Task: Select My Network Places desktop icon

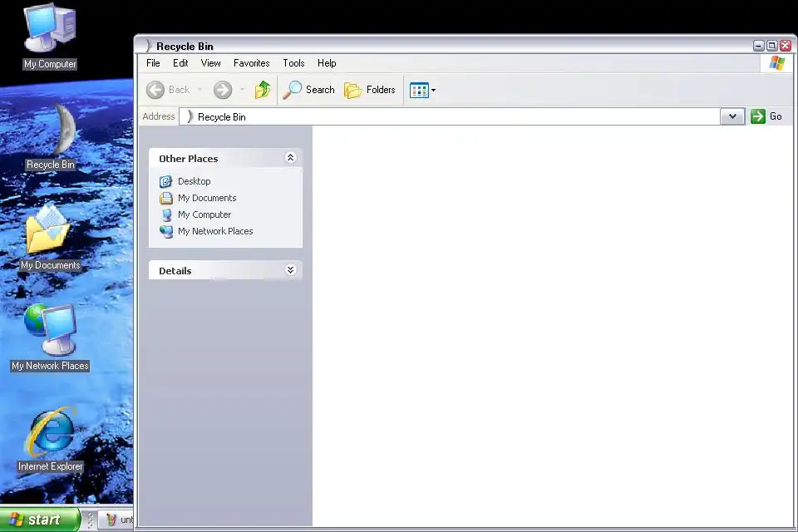Action: click(50, 337)
